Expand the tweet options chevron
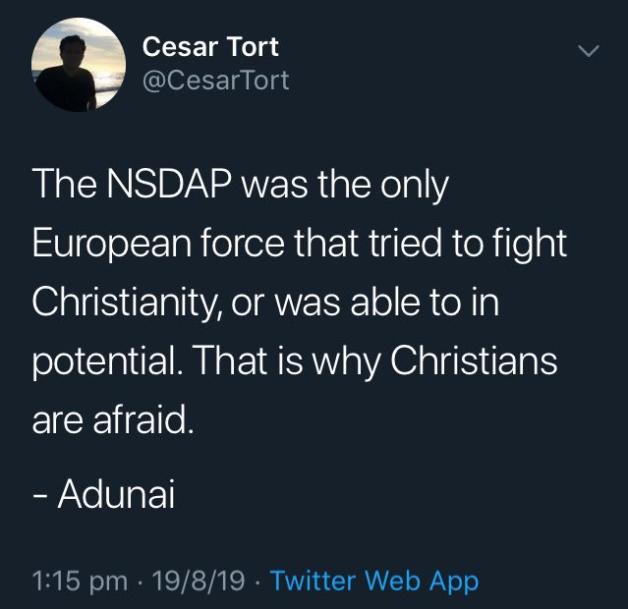628x609 pixels. (588, 51)
